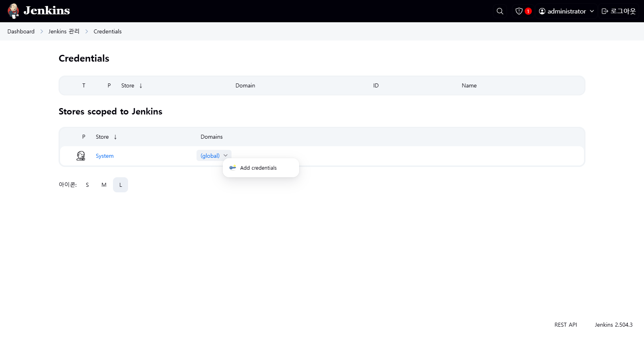Screen dimensions: 644x337
Task: Click the Stores scoped to Jenkins heading
Action: [111, 112]
